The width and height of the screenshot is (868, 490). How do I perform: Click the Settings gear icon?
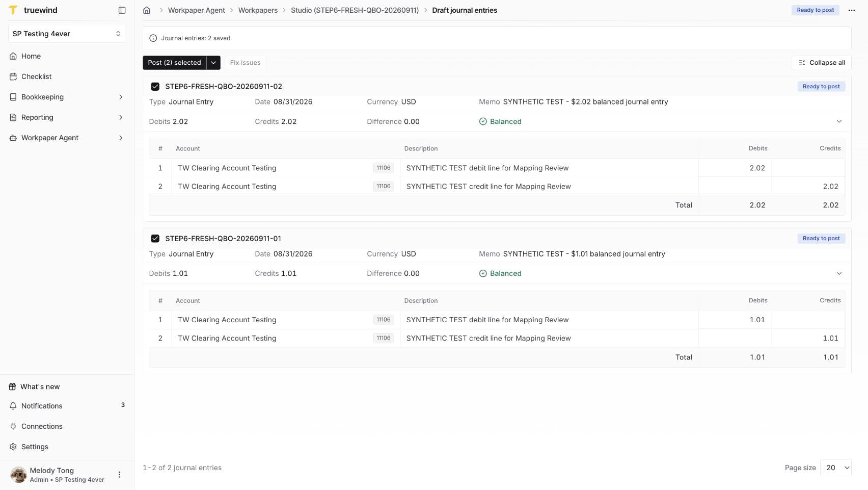[x=13, y=447]
